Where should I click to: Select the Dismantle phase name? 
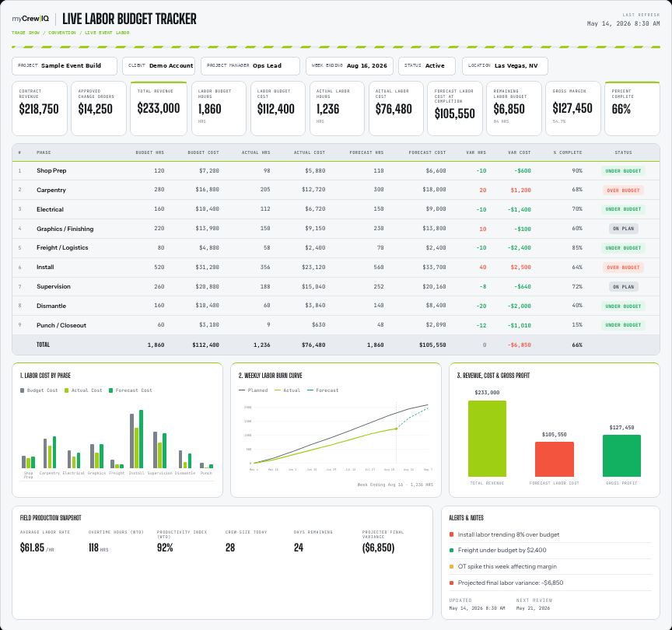(x=51, y=306)
